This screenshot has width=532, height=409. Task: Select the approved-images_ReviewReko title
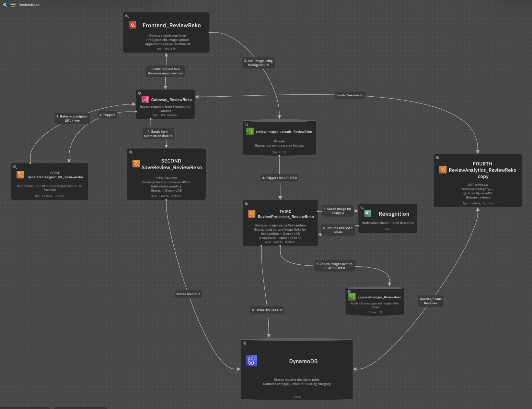tap(379, 297)
